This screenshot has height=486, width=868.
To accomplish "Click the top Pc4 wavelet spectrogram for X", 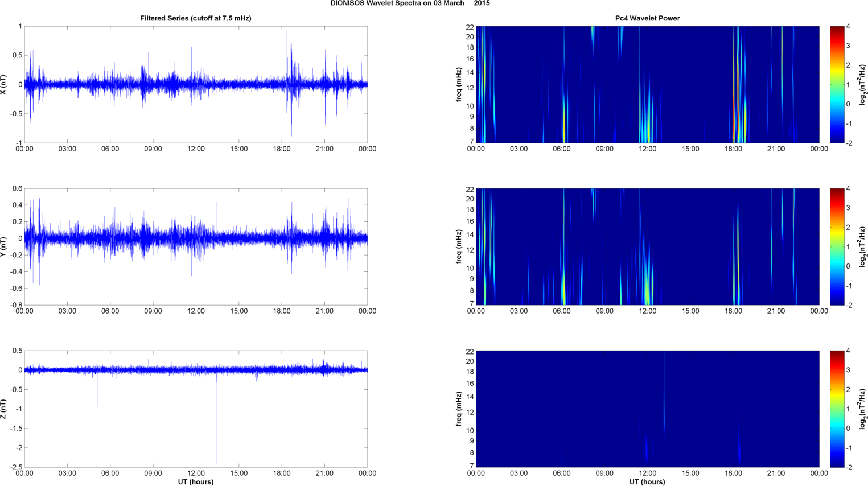I will [647, 84].
